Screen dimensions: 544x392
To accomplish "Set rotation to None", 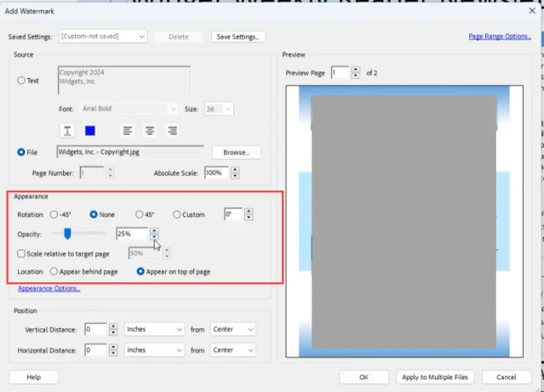I will [x=94, y=214].
